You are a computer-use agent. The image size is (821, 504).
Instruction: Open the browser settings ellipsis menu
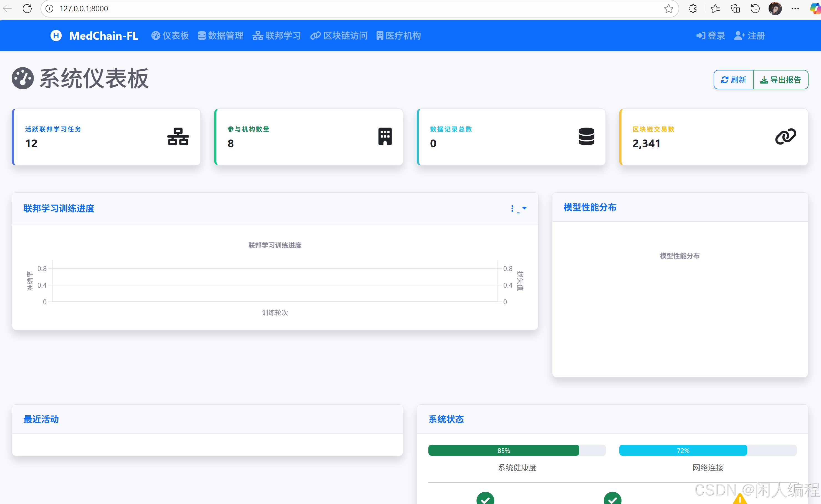[x=795, y=9]
